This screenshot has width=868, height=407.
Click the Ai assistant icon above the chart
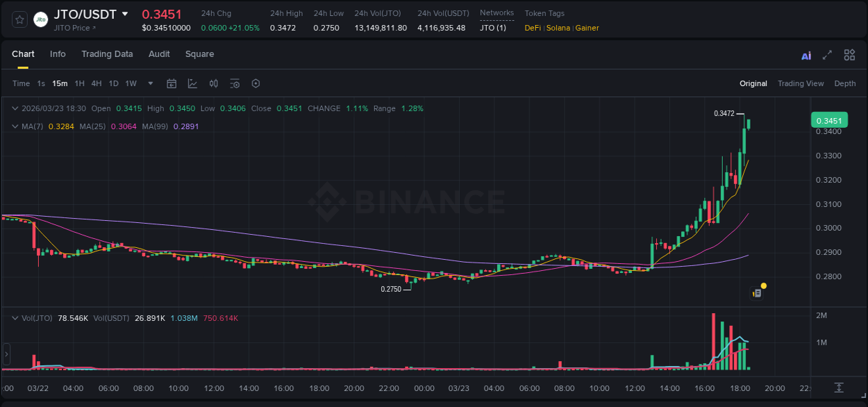[806, 54]
